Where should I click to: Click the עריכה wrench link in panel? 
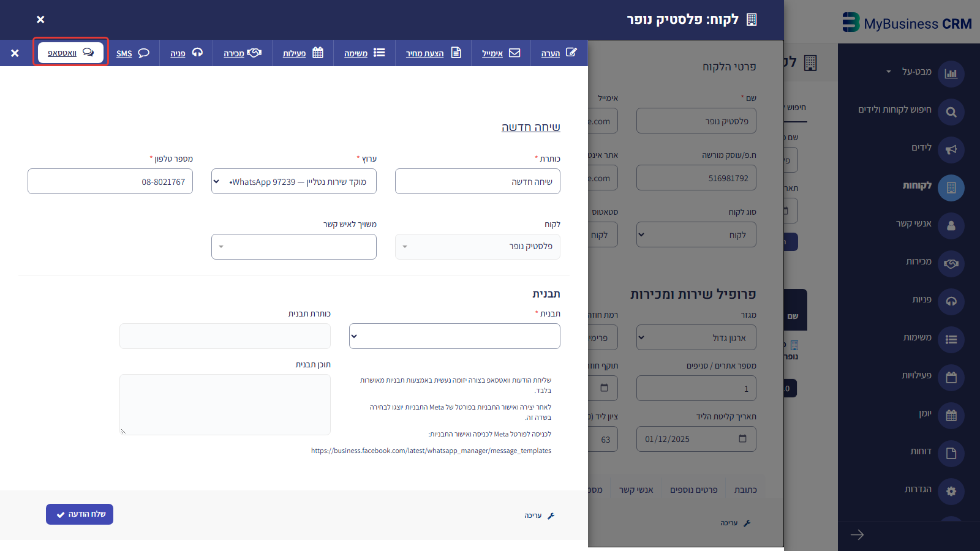coord(540,516)
